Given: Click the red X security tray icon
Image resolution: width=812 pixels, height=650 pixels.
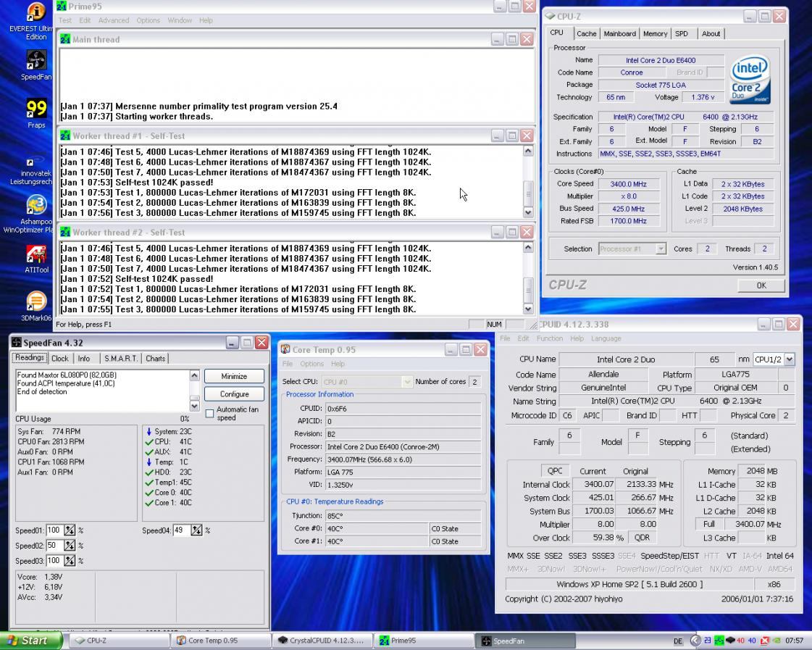Looking at the screenshot, I should 764,641.
